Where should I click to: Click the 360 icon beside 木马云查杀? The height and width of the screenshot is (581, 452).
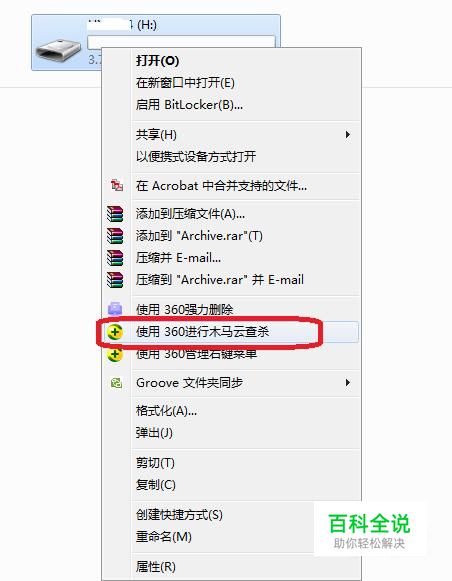115,331
